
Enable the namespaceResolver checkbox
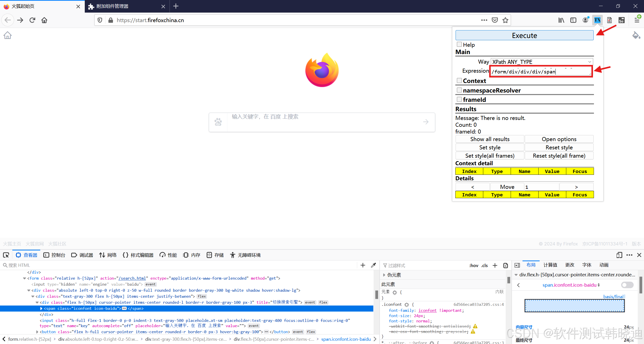coord(459,90)
